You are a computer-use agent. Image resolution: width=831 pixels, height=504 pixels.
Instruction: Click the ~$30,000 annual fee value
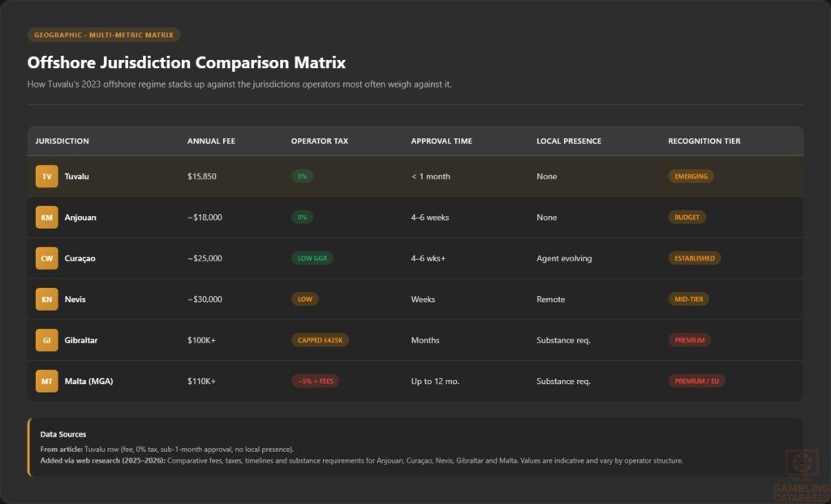coord(205,299)
